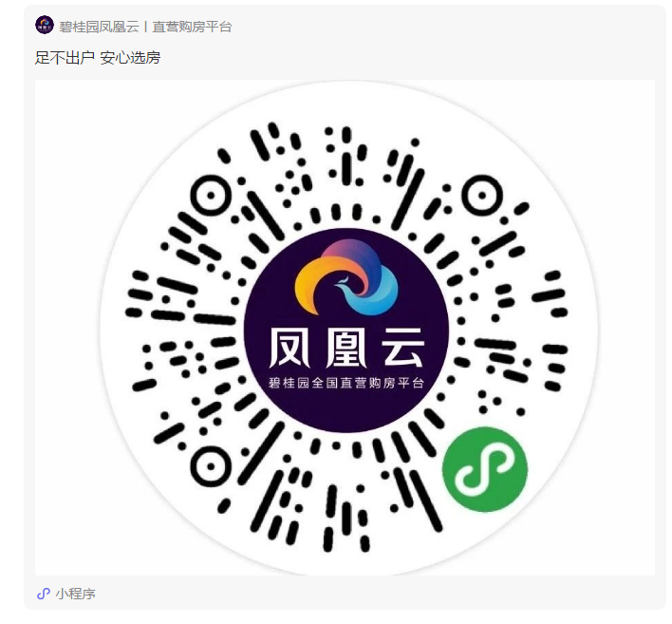Click the top-right QR finder circle
This screenshot has width=672, height=624.
[482, 196]
